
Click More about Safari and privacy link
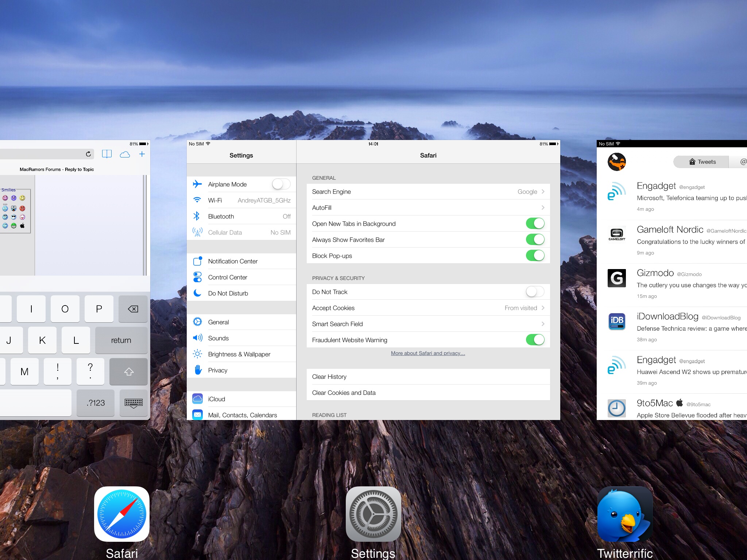(x=428, y=353)
